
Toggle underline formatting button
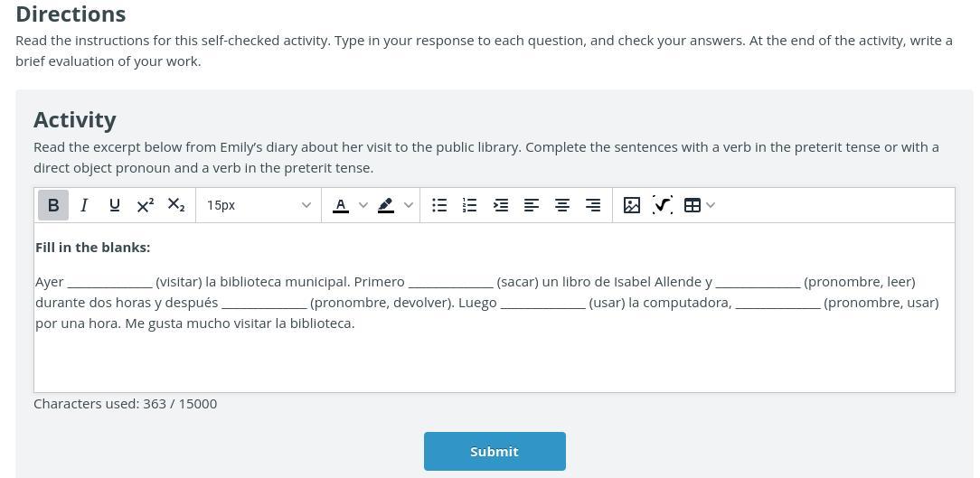click(x=114, y=205)
